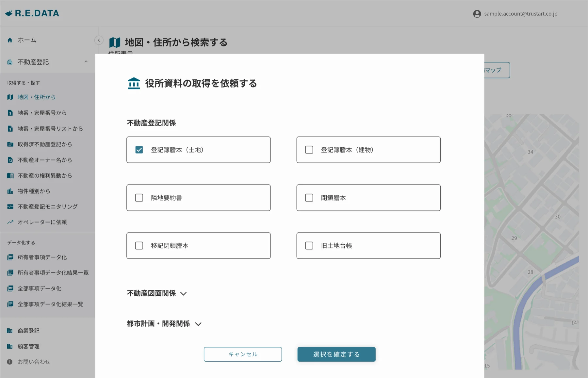Open 顧客管理 in sidebar
Image resolution: width=588 pixels, height=378 pixels.
pos(28,346)
